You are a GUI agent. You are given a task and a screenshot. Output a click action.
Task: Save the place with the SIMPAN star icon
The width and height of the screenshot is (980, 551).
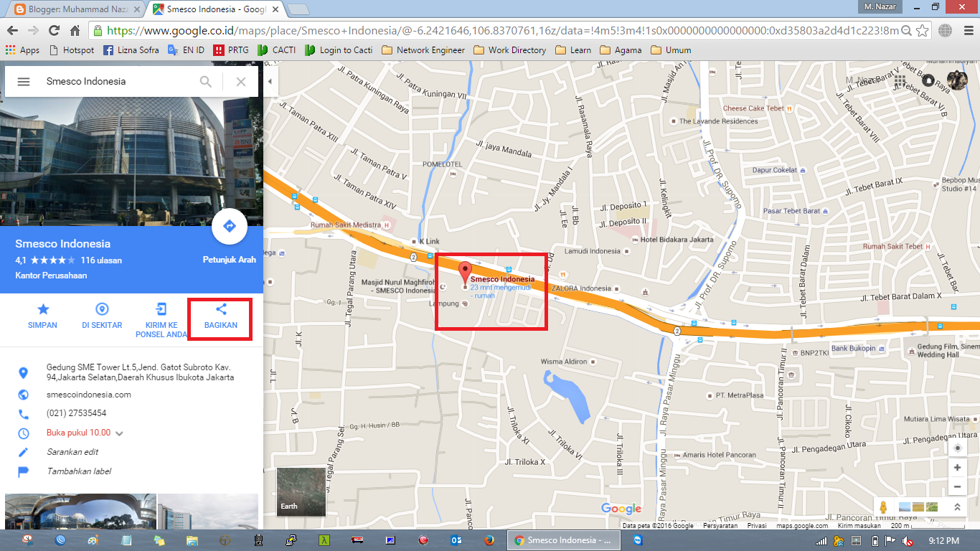(42, 310)
